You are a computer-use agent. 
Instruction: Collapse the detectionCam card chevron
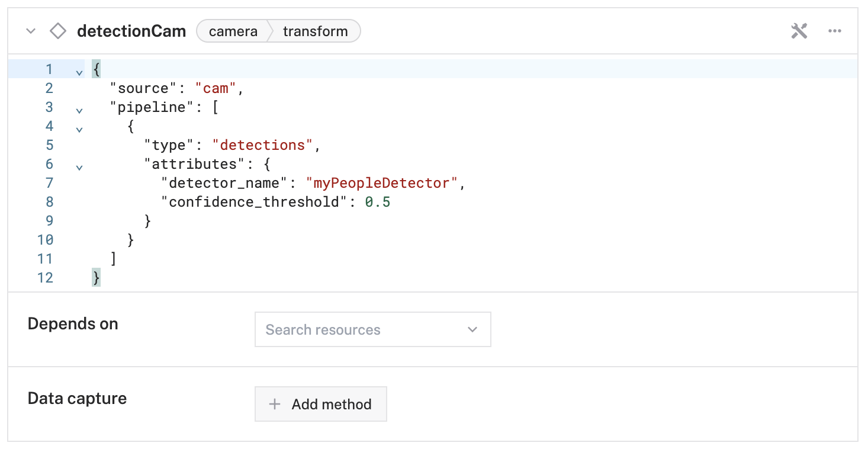(x=31, y=31)
